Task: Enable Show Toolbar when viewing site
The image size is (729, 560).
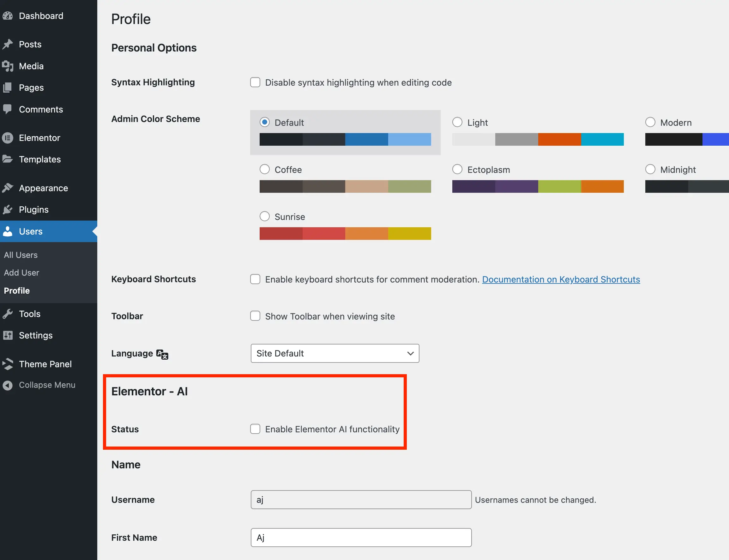Action: 255,316
